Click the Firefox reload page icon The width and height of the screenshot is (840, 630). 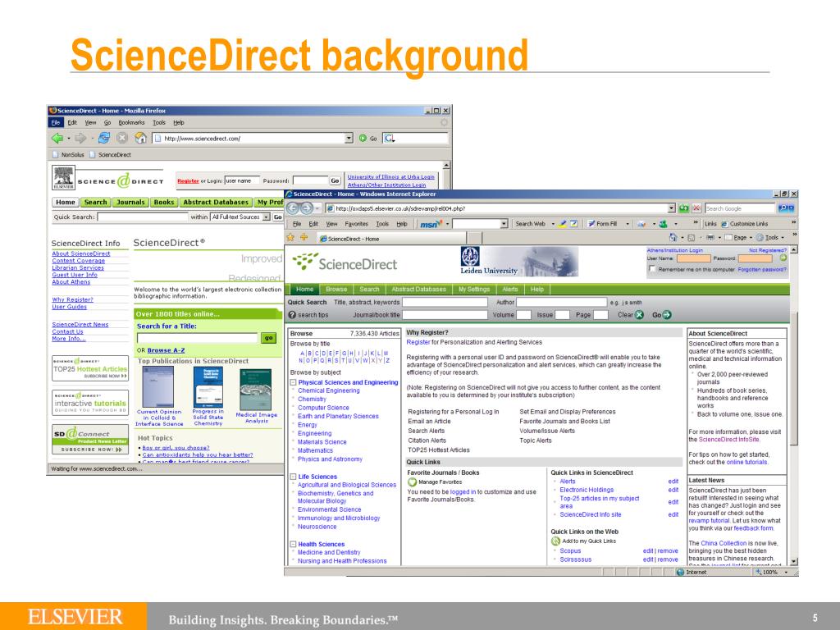tap(104, 138)
